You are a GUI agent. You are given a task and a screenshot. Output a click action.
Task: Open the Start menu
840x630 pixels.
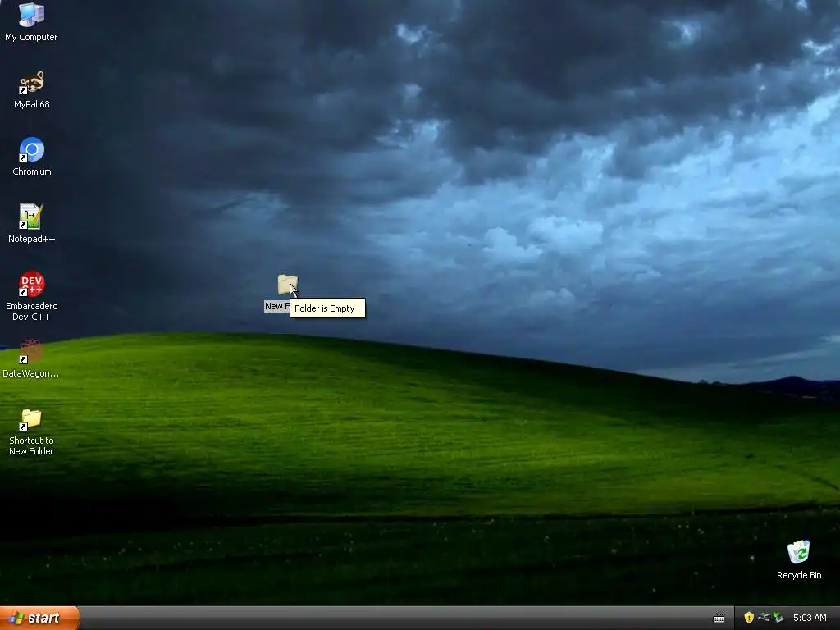tap(39, 619)
